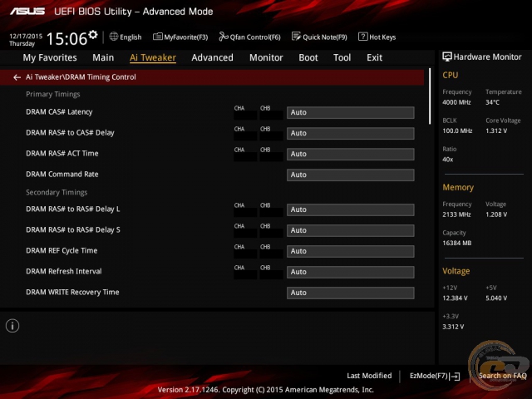Click Last Modified button
This screenshot has height=399, width=532.
pyautogui.click(x=369, y=376)
